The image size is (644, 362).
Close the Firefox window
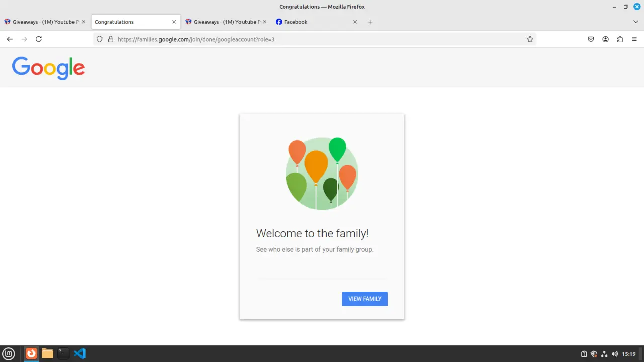[x=636, y=7]
